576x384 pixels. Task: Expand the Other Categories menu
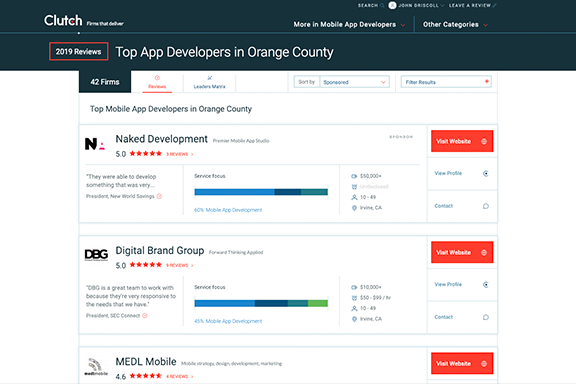pos(455,25)
